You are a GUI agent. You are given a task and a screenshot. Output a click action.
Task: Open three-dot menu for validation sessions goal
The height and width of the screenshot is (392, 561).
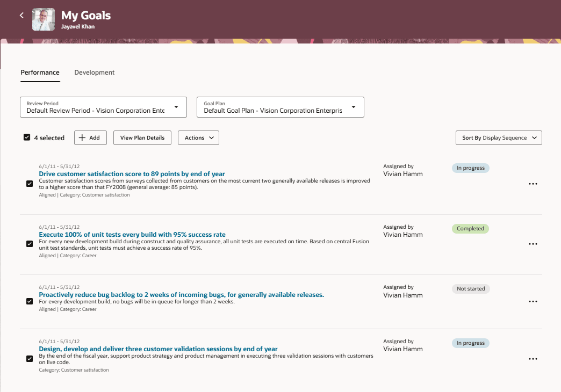tap(533, 359)
